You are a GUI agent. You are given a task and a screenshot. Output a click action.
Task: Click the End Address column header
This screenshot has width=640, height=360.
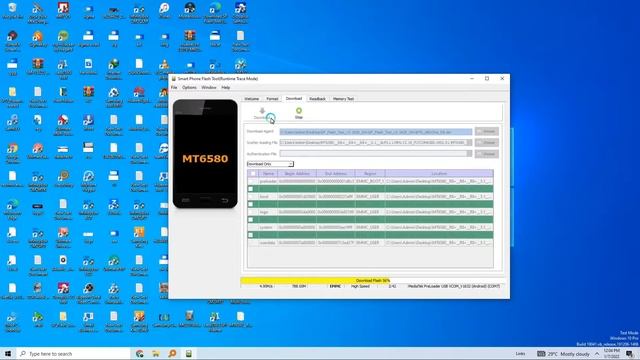point(336,173)
